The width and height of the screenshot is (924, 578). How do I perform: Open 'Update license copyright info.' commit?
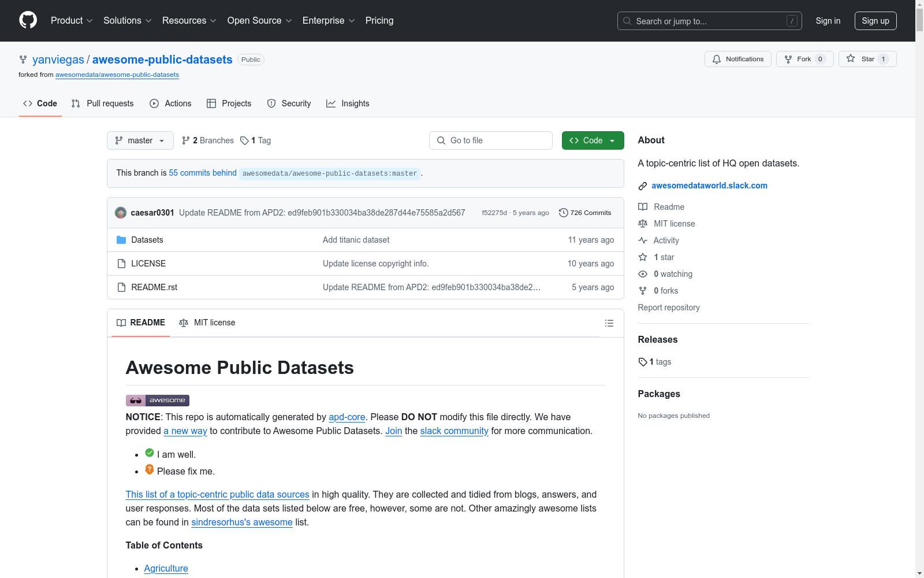point(375,264)
